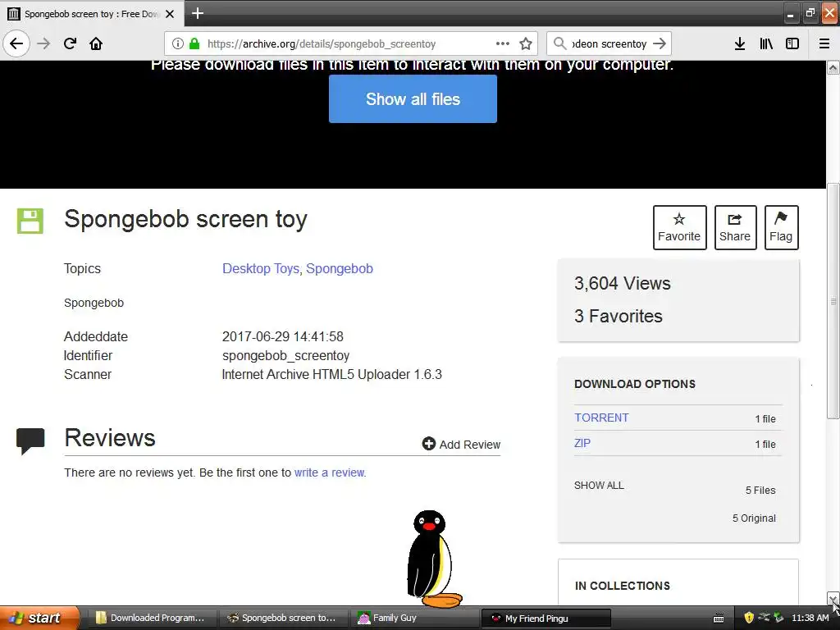Open the Firefox hamburger menu

824,43
